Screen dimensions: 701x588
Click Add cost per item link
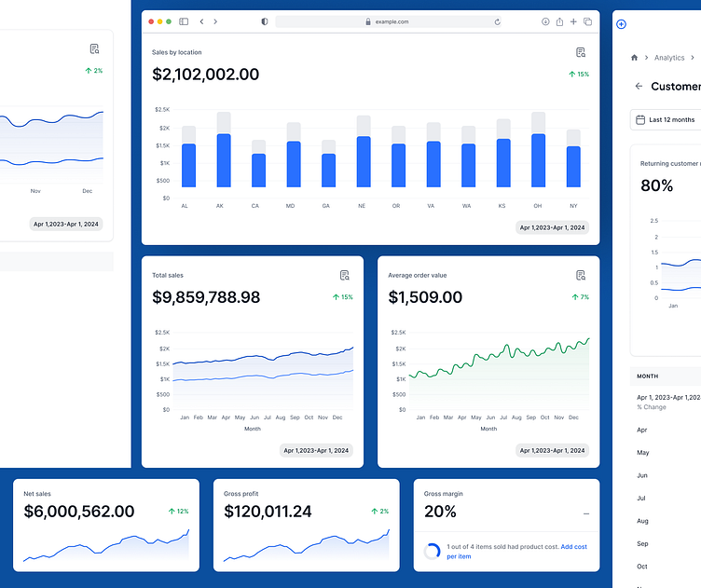(516, 552)
